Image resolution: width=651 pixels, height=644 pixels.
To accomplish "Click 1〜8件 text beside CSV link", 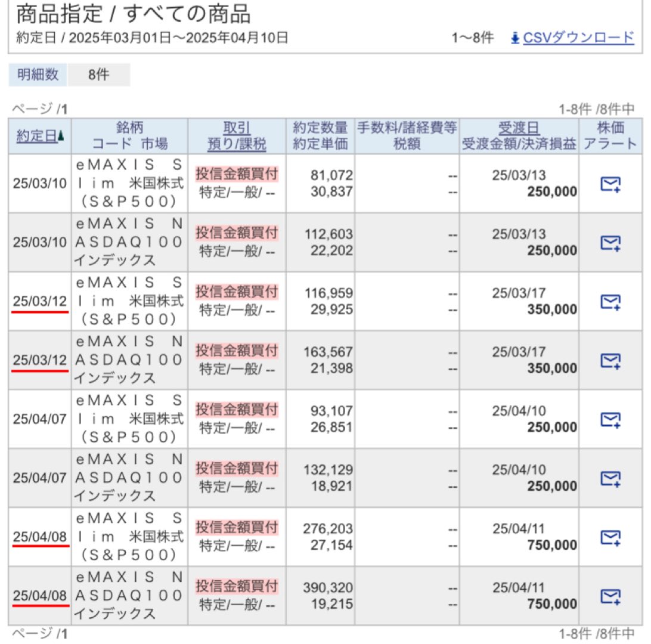I will 473,38.
